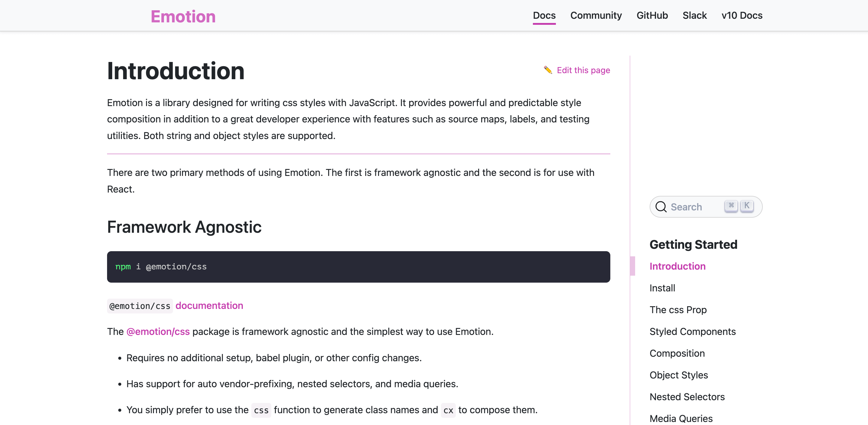Open The css Prop sidebar page
This screenshot has width=868, height=425.
[x=678, y=310]
